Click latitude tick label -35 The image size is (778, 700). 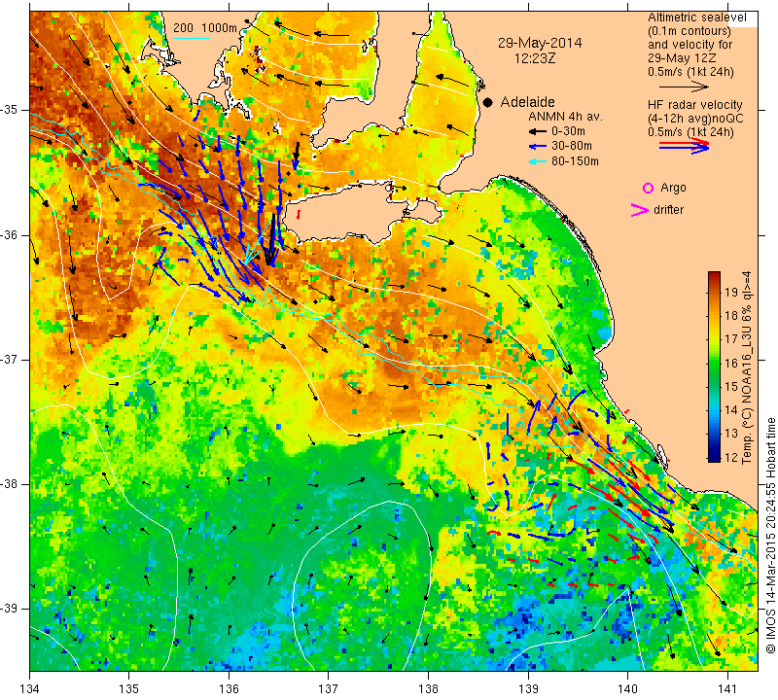(x=10, y=110)
